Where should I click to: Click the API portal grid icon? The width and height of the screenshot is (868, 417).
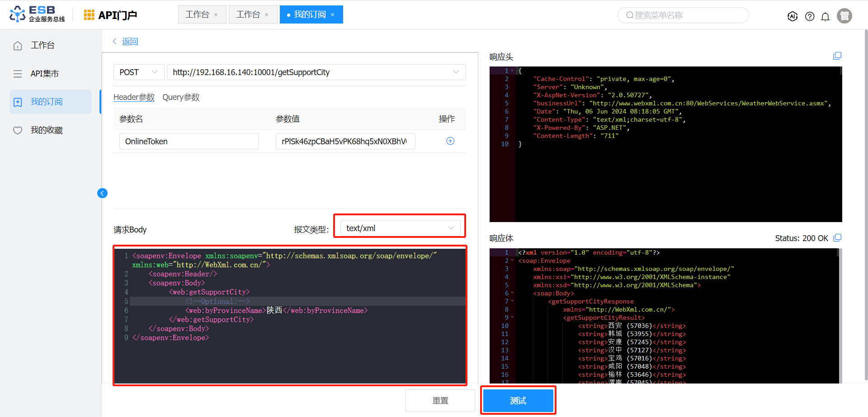point(89,15)
